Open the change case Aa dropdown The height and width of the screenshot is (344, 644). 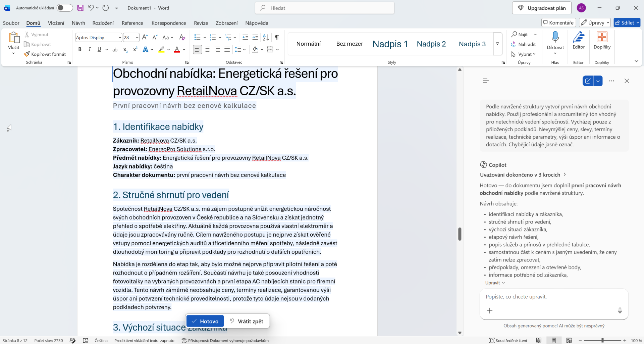(x=168, y=37)
